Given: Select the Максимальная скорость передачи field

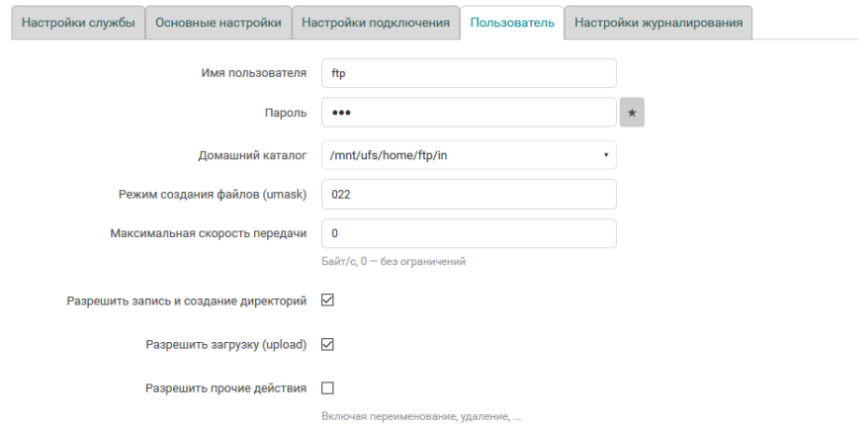Looking at the screenshot, I should click(x=469, y=234).
